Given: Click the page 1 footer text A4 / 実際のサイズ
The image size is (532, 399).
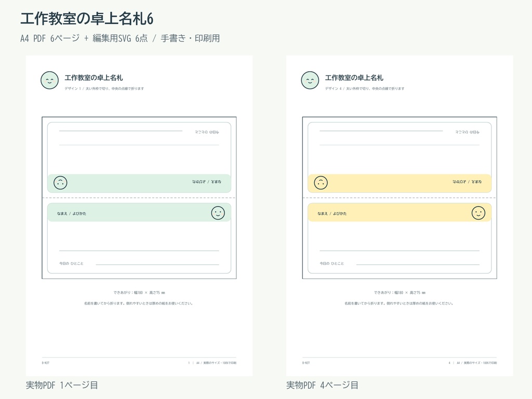Looking at the screenshot, I should click(x=216, y=363).
